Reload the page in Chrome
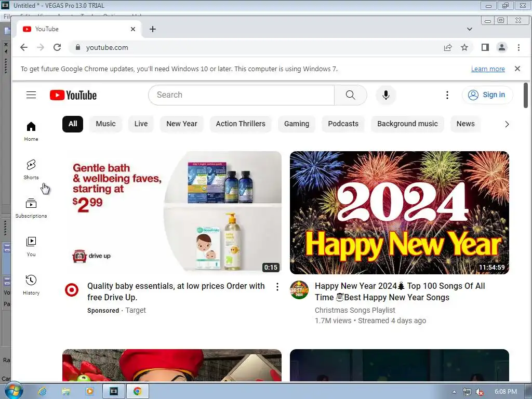Image resolution: width=532 pixels, height=399 pixels. point(57,47)
